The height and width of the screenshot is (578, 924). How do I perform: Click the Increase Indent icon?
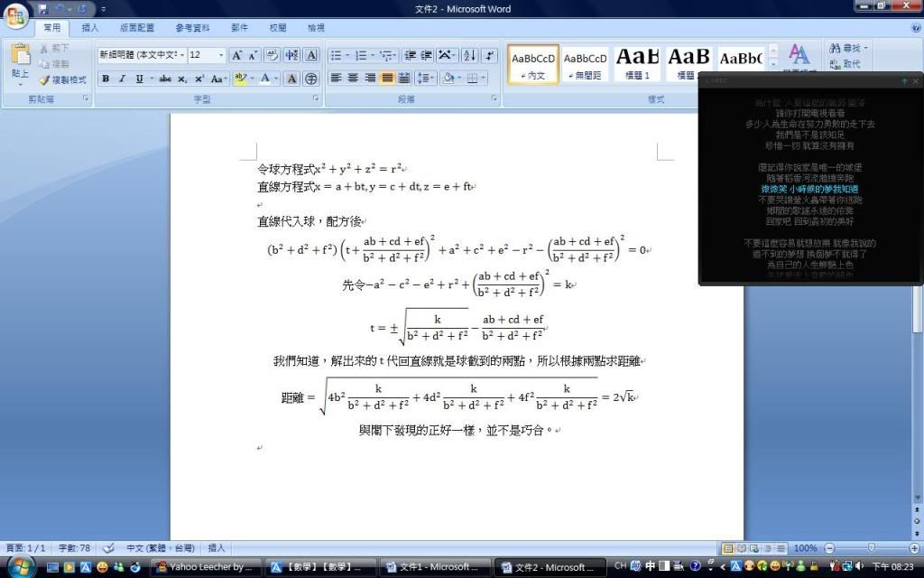(x=426, y=55)
